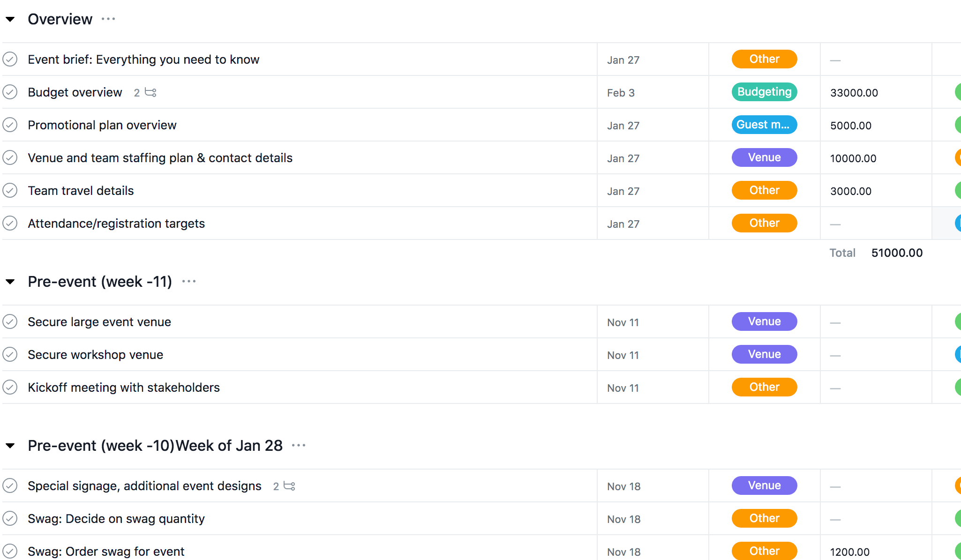Mark Swag: Order swag for event complete
Viewport: 961px width, 560px height.
(x=10, y=552)
